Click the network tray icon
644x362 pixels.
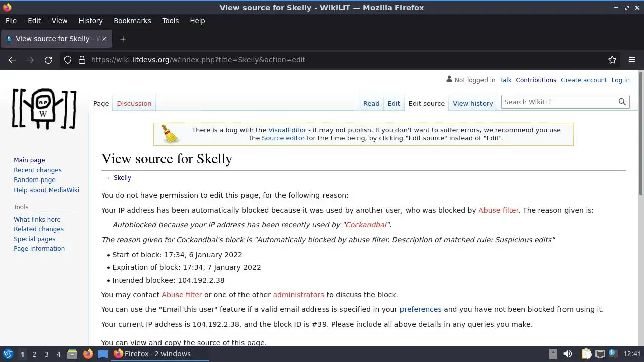pyautogui.click(x=600, y=354)
